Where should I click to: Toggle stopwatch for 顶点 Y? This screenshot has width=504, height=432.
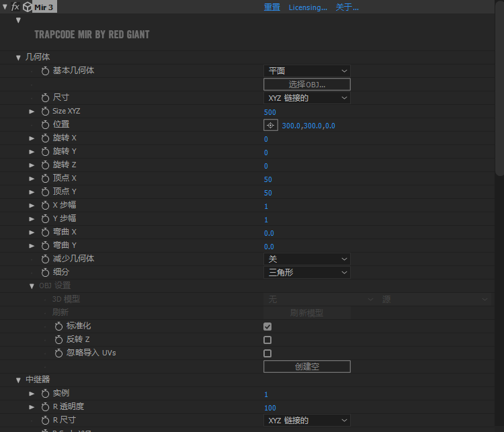(45, 192)
